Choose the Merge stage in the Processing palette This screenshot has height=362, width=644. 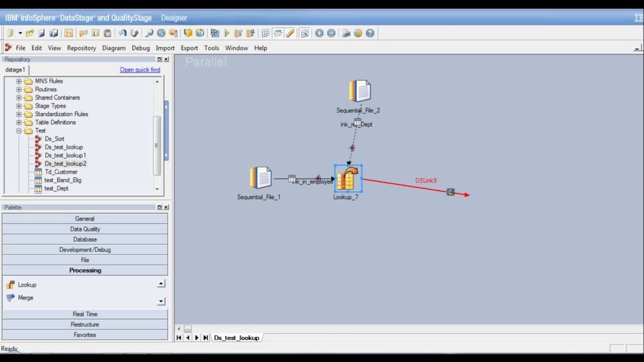coord(26,298)
